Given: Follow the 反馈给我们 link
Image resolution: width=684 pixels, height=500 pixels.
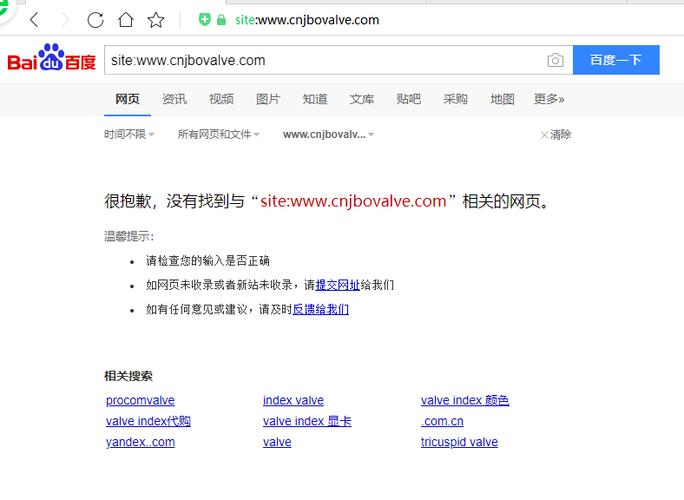Looking at the screenshot, I should coord(320,309).
